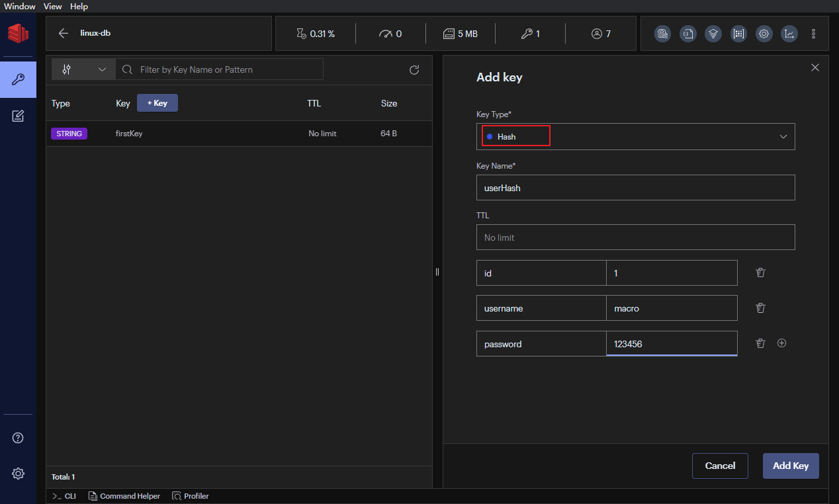The image size is (839, 504).
Task: Click the Cancel button
Action: point(720,466)
